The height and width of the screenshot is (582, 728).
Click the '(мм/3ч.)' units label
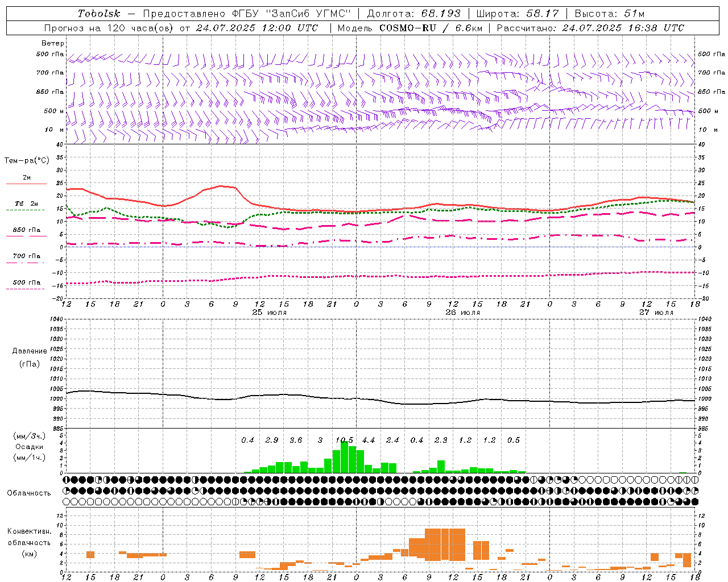tap(30, 436)
